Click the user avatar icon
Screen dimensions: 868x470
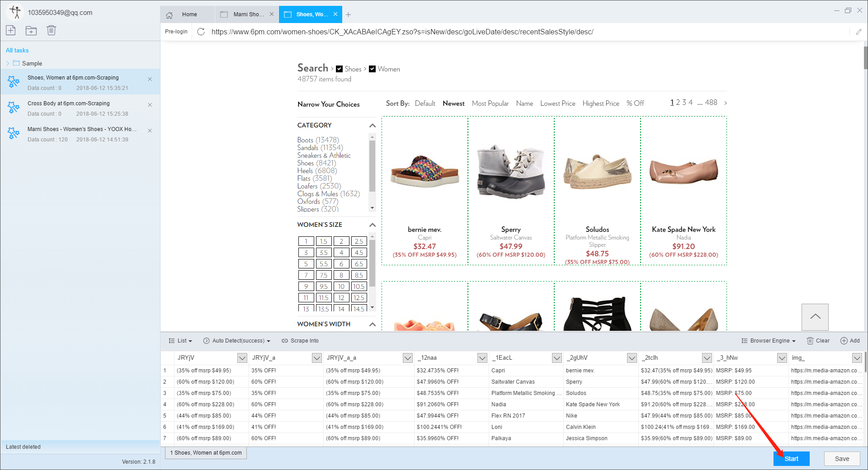[15, 12]
